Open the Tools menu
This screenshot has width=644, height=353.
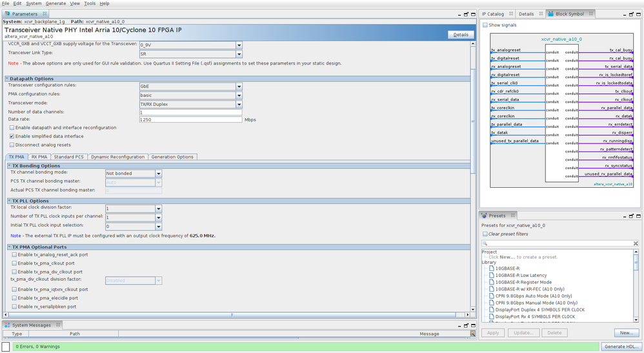click(90, 3)
